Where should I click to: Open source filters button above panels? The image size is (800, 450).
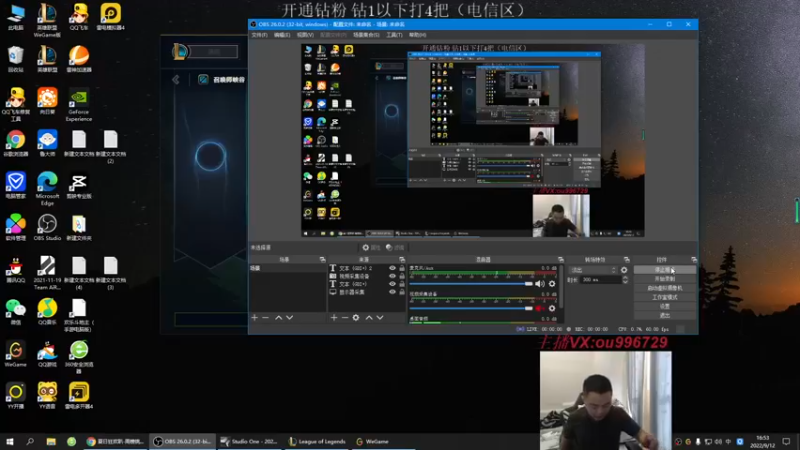pyautogui.click(x=395, y=247)
